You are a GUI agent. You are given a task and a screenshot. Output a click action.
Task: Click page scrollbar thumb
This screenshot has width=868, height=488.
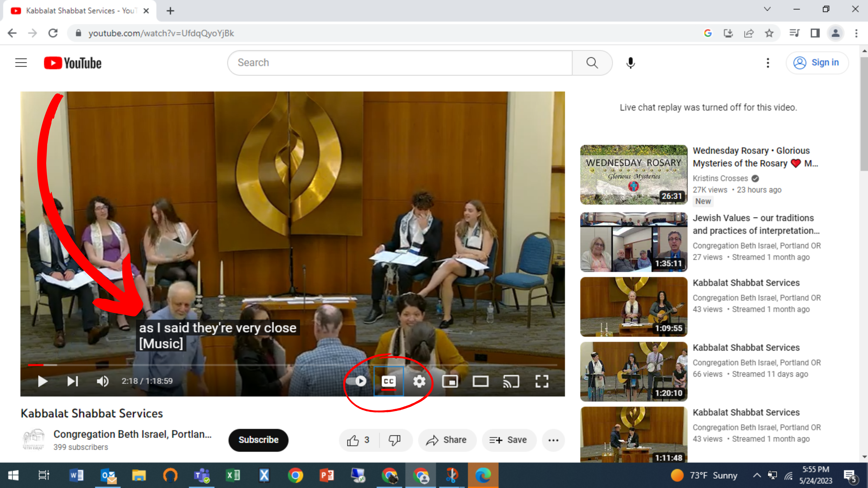pos(864,114)
